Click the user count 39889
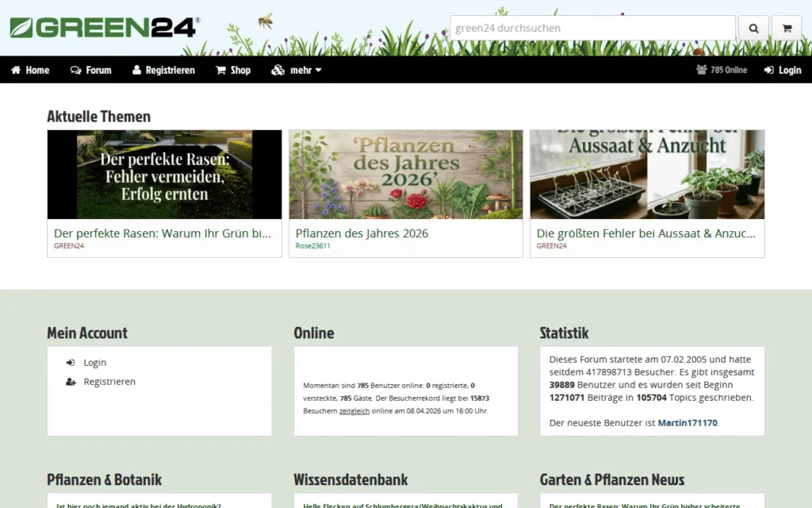 pyautogui.click(x=562, y=385)
